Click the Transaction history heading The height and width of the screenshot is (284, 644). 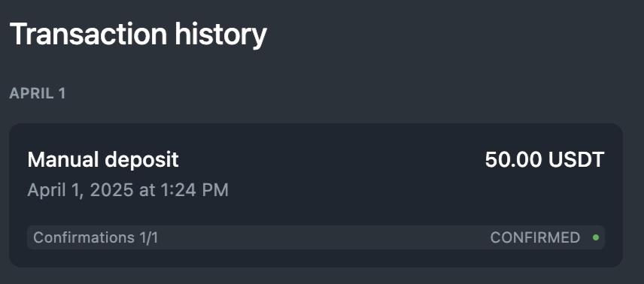point(138,35)
